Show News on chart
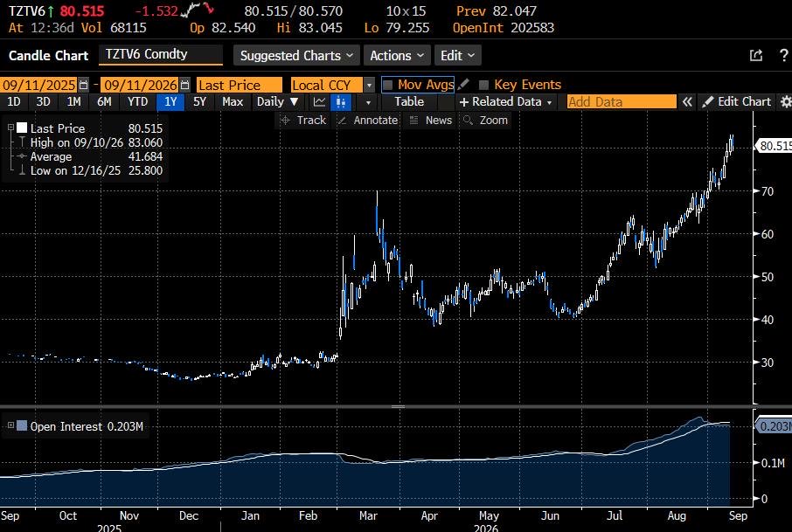This screenshot has width=792, height=532. [x=431, y=121]
